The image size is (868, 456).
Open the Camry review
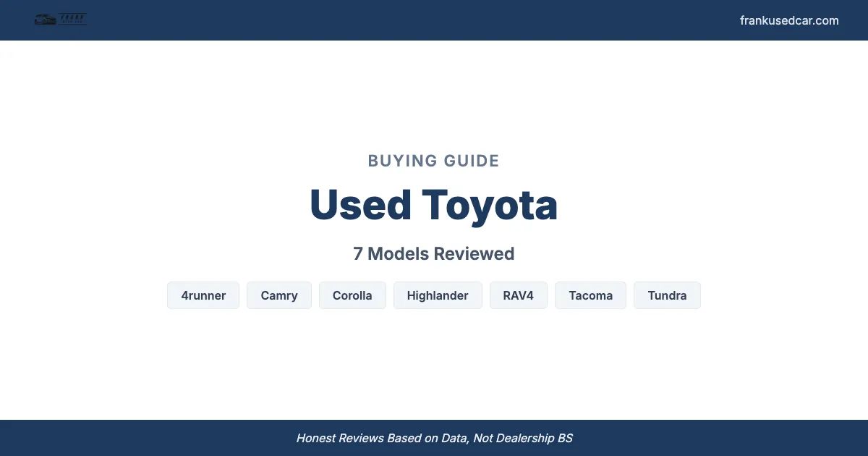pos(279,295)
